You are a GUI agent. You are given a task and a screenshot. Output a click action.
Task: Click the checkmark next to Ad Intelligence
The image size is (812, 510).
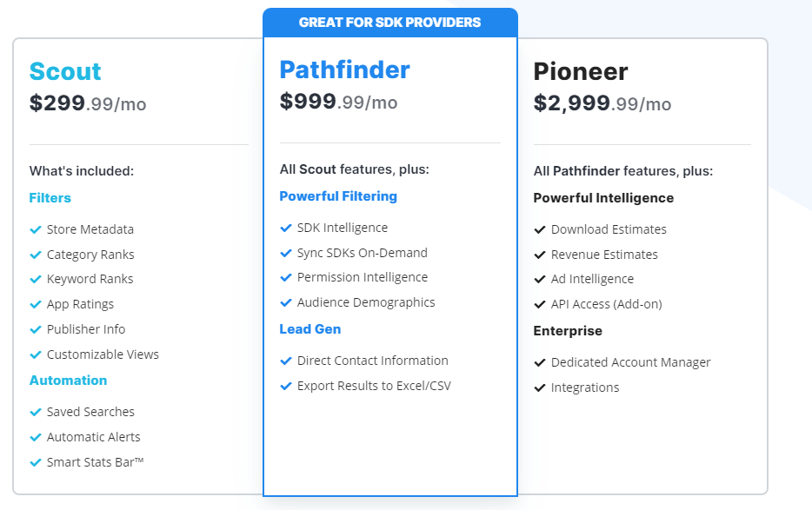pos(540,280)
